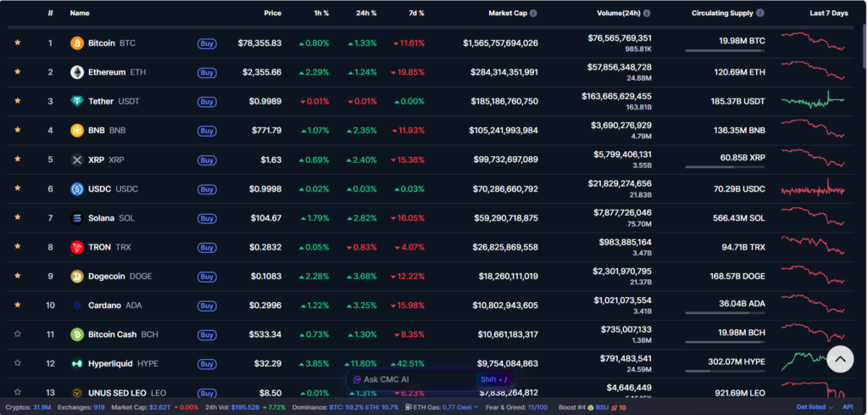The height and width of the screenshot is (415, 868).
Task: Sort table by 24h % column
Action: (x=366, y=14)
